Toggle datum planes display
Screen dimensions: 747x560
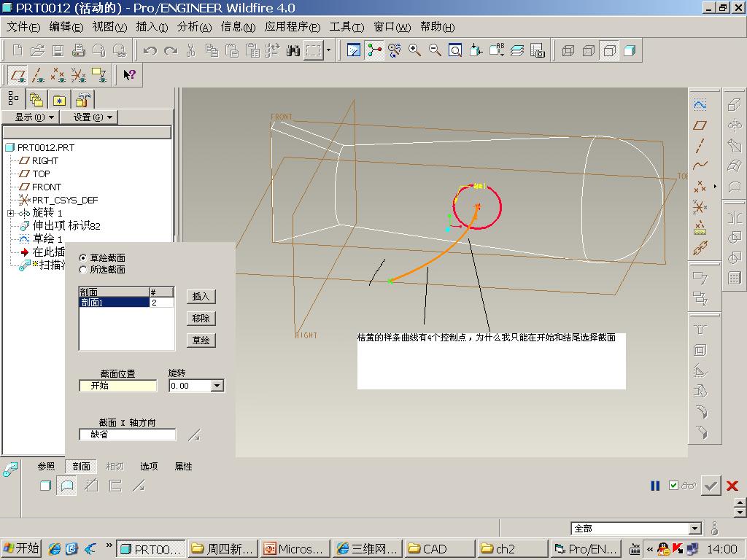[18, 75]
